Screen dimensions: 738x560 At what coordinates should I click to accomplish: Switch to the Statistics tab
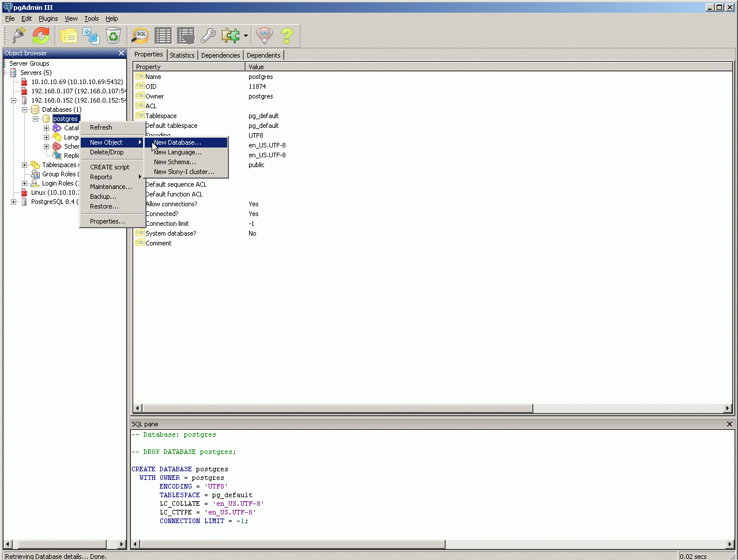coord(182,55)
